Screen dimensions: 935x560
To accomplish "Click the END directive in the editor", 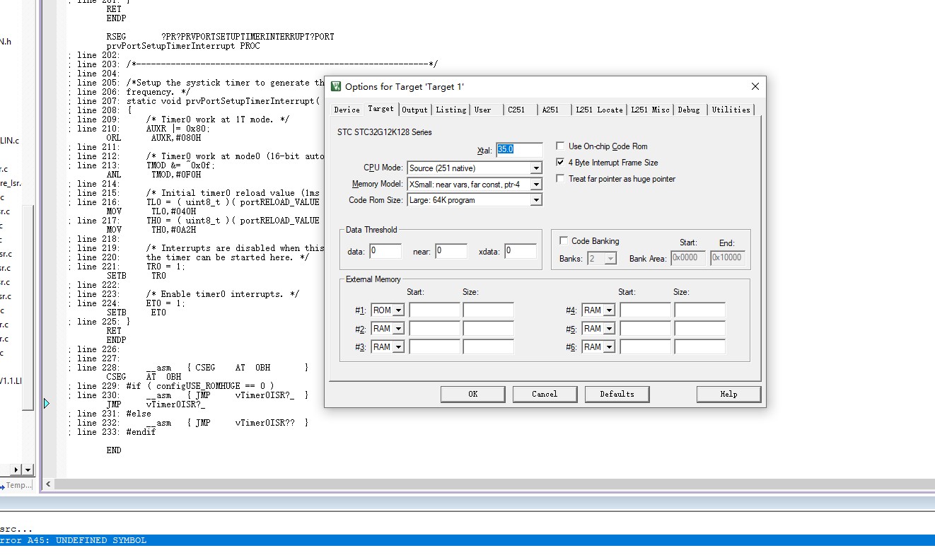I will coord(114,450).
